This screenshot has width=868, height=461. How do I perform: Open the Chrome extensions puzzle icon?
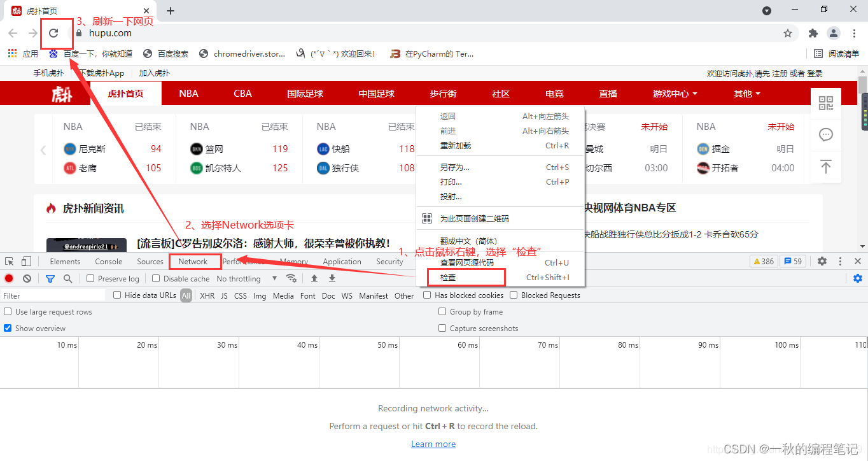pyautogui.click(x=813, y=33)
